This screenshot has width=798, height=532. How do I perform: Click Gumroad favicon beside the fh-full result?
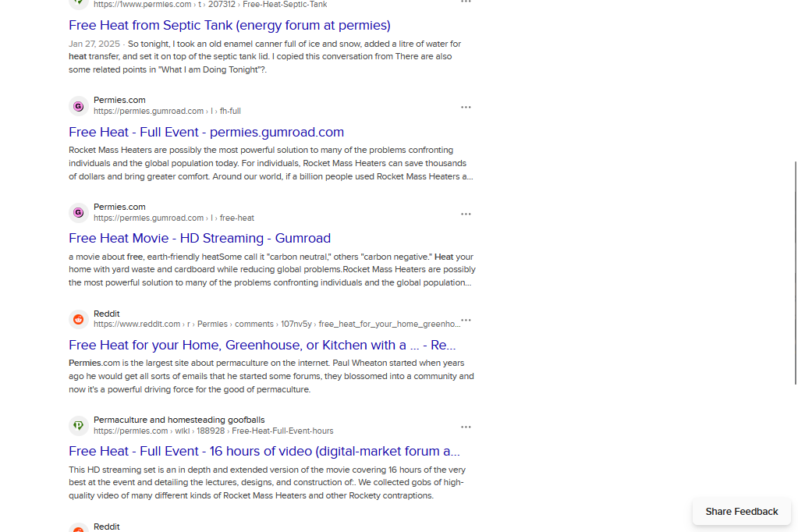(78, 106)
